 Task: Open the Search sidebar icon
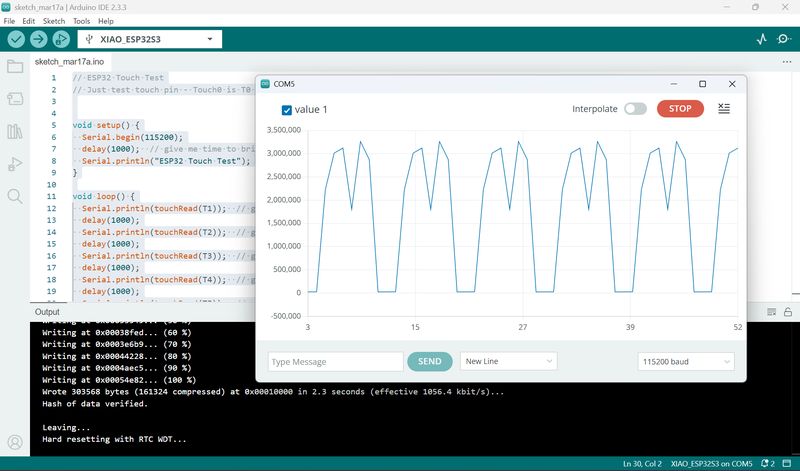[15, 196]
